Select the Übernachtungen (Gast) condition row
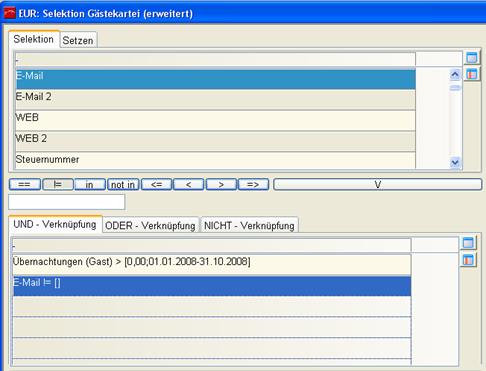This screenshot has width=486, height=371. coord(212,265)
